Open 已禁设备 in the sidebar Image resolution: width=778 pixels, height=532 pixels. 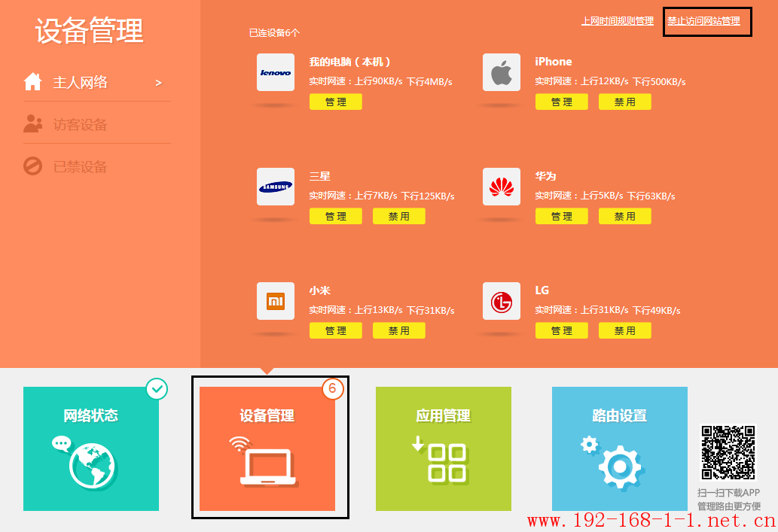(96, 166)
